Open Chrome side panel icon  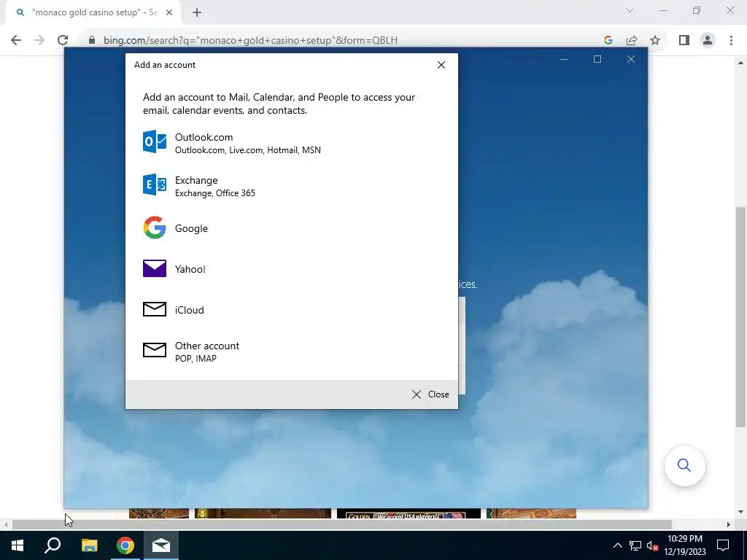(x=684, y=40)
